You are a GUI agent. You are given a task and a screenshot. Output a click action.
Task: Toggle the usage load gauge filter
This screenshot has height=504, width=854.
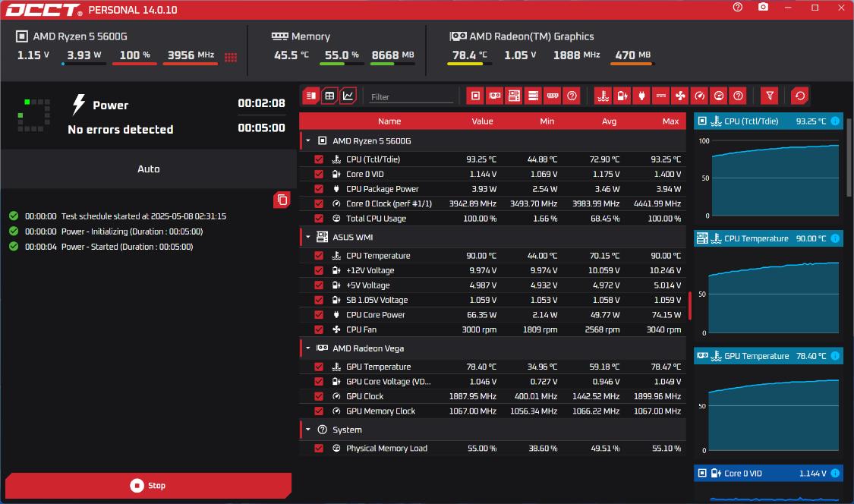(719, 96)
